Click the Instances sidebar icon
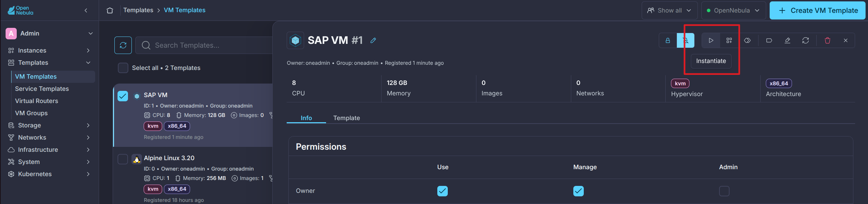 [11, 50]
